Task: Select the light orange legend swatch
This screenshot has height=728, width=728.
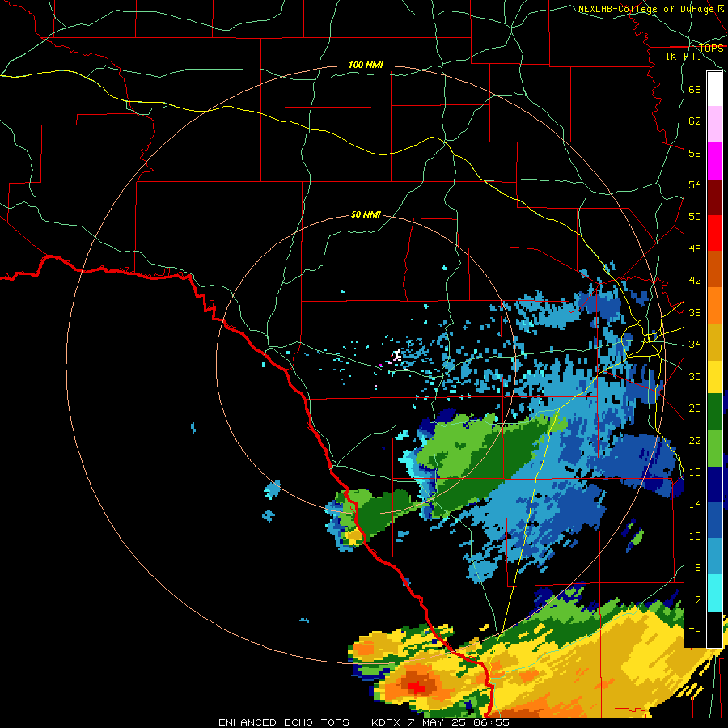Action: point(714,306)
